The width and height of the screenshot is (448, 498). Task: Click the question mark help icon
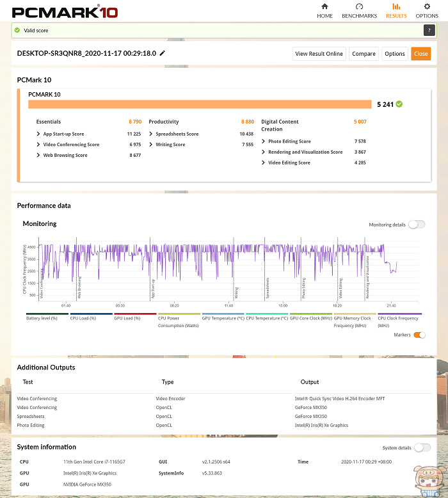coord(429,30)
